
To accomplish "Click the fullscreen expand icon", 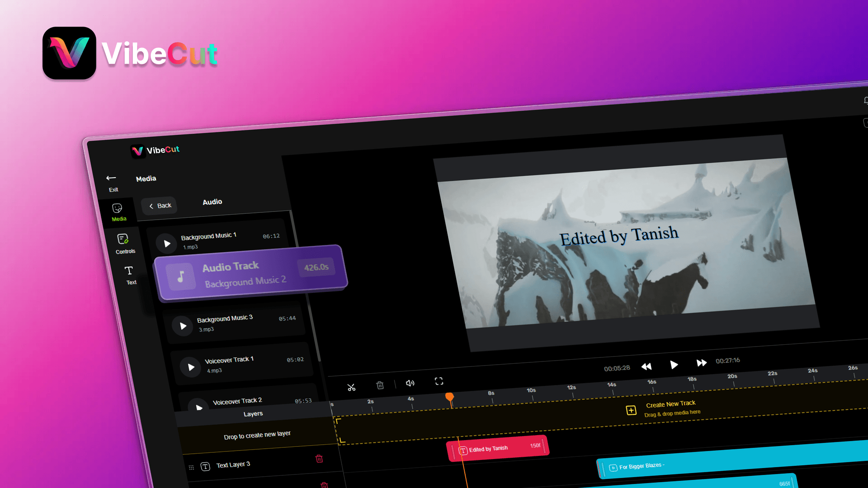I will point(439,381).
